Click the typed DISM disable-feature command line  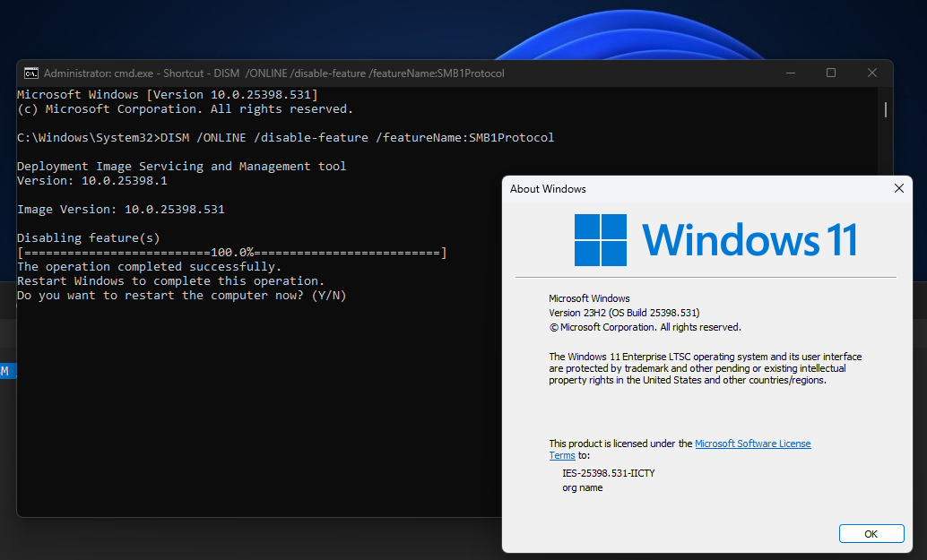point(357,138)
